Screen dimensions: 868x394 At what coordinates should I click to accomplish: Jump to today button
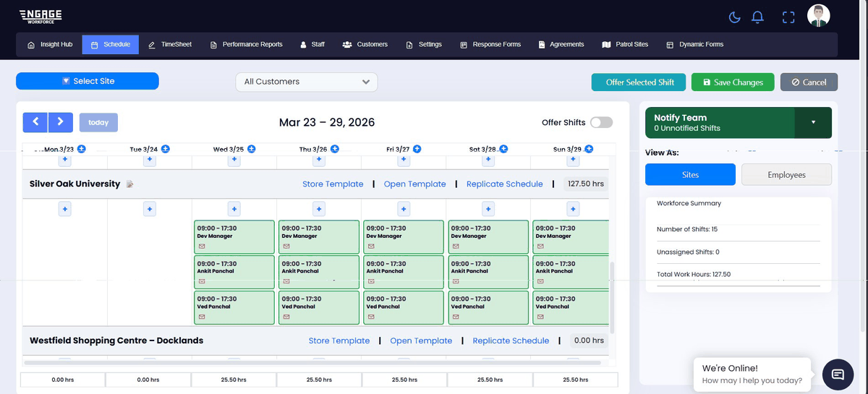tap(98, 122)
